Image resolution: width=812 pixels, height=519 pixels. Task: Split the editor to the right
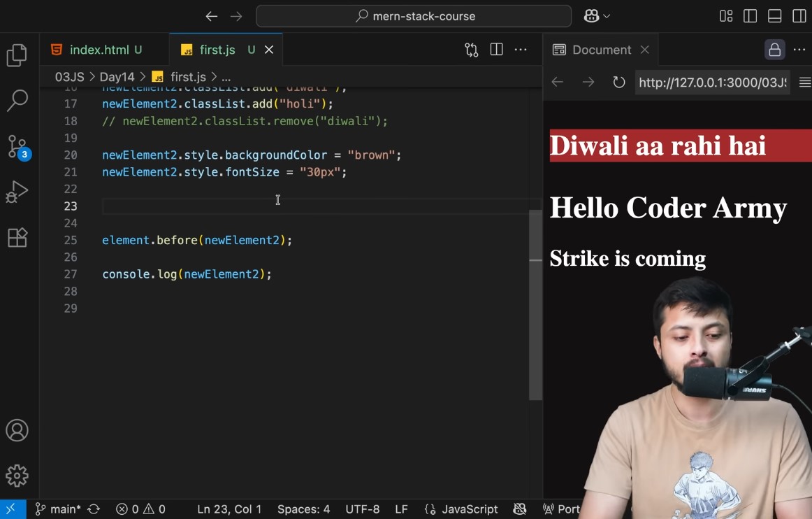click(496, 50)
